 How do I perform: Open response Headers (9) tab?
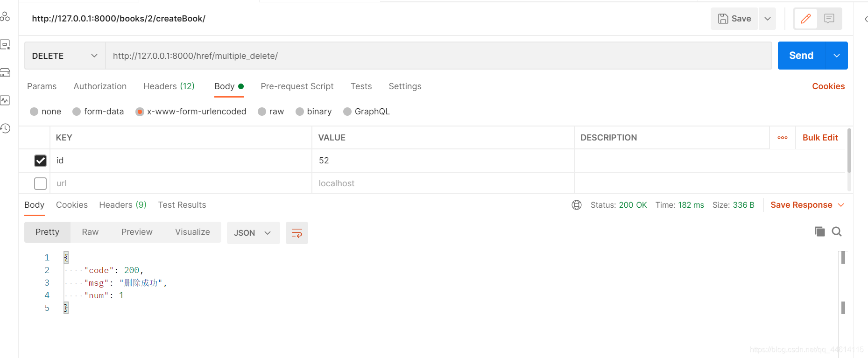[123, 205]
